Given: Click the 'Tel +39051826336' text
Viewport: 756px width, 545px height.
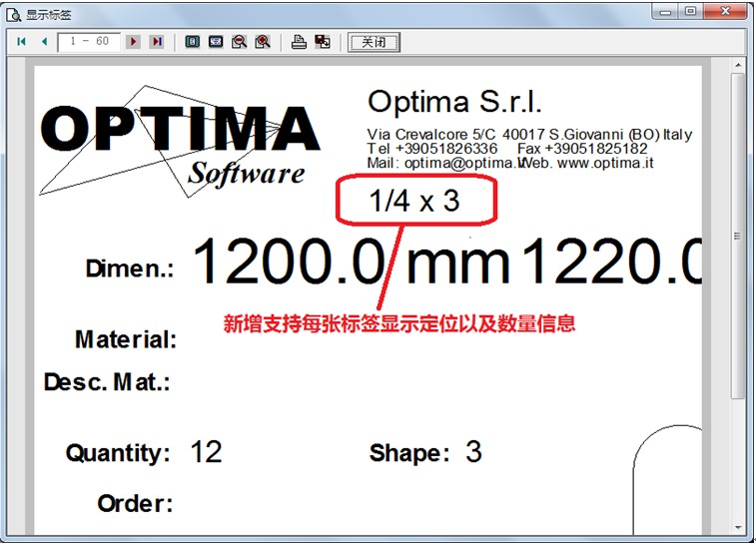Looking at the screenshot, I should (x=432, y=149).
